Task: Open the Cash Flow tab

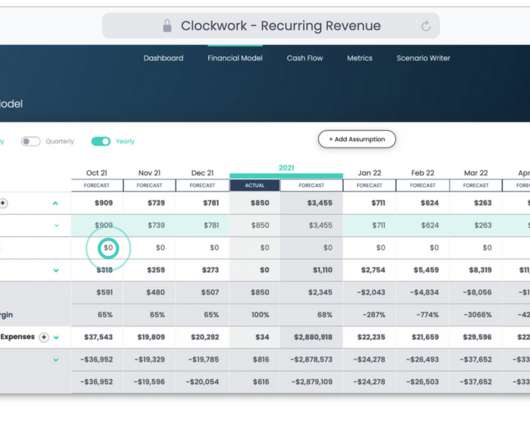Action: (305, 58)
